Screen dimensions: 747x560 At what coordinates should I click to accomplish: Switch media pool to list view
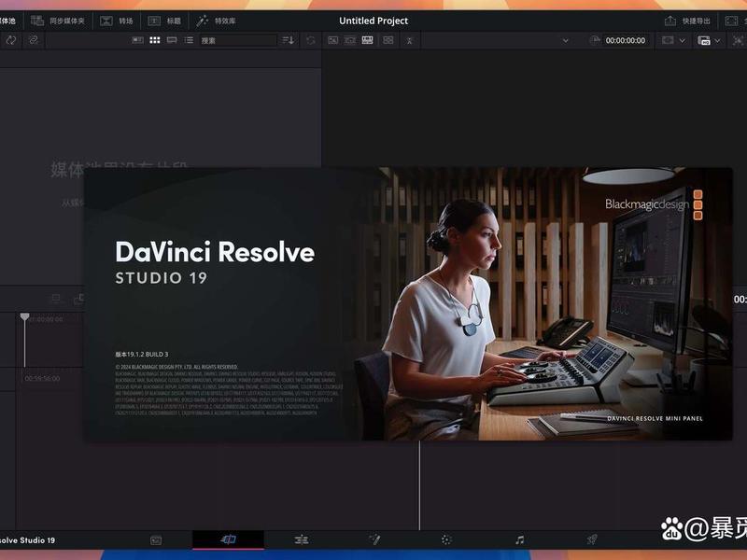[189, 40]
